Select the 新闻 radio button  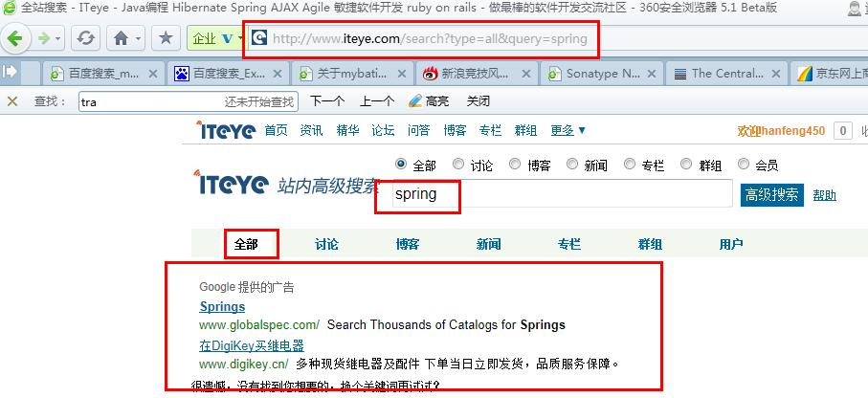tap(572, 165)
